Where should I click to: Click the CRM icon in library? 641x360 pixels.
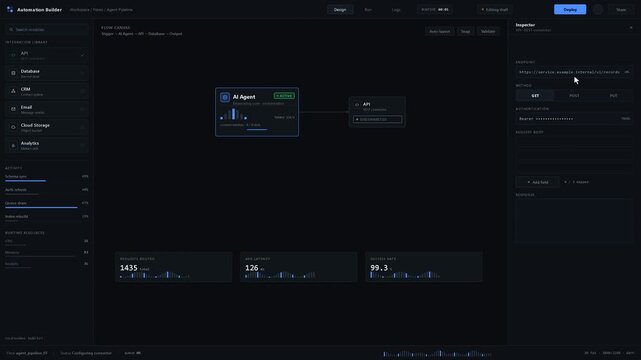(x=13, y=91)
